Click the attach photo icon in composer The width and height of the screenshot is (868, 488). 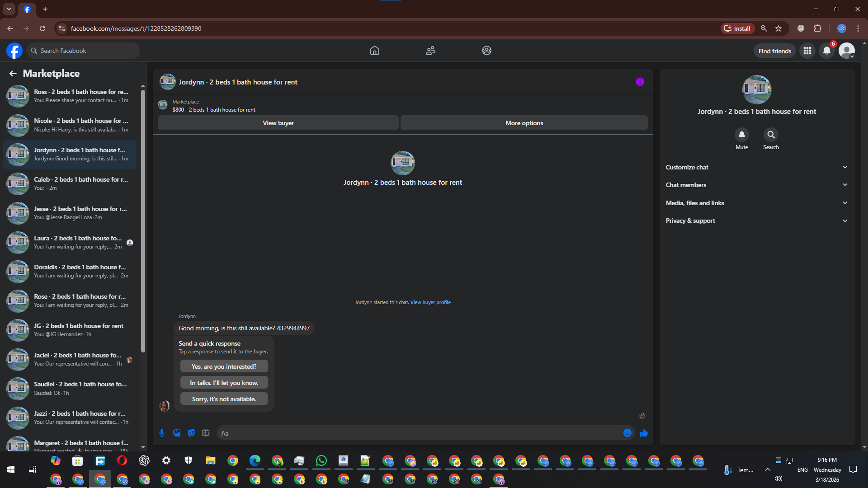(x=177, y=433)
